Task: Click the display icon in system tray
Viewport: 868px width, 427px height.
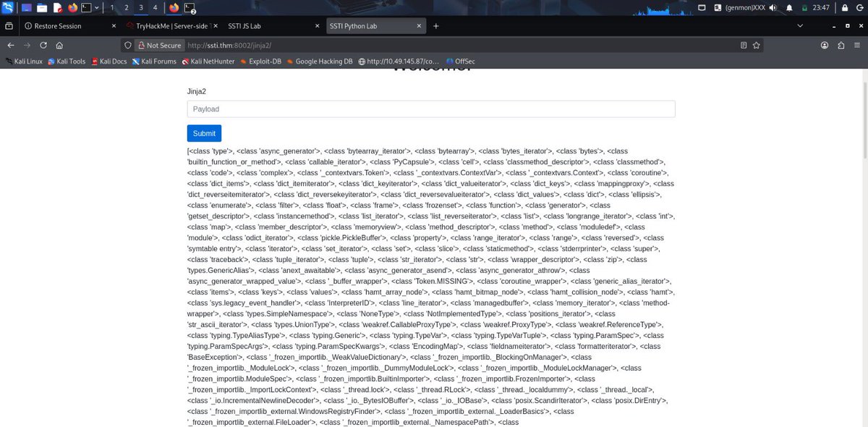Action: pos(702,8)
